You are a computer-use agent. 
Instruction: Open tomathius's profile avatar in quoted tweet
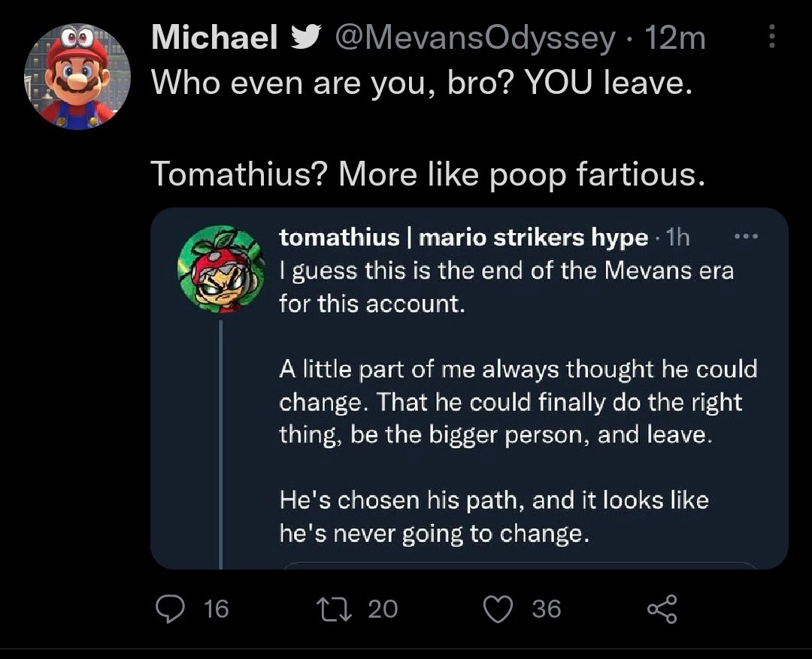(x=218, y=268)
